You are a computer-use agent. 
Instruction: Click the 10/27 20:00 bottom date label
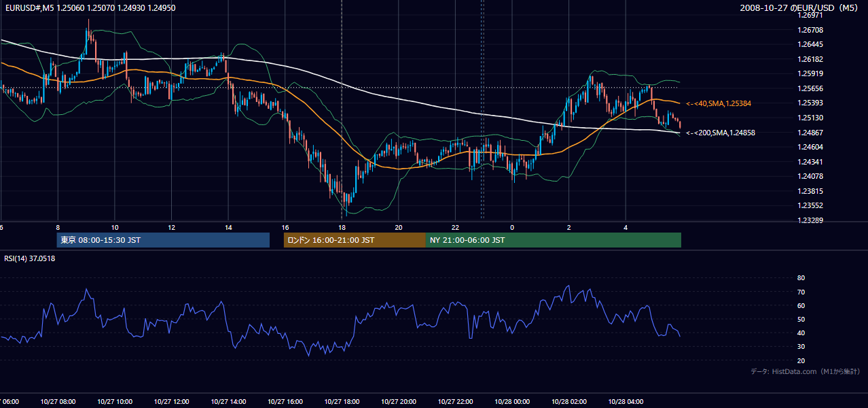point(399,402)
